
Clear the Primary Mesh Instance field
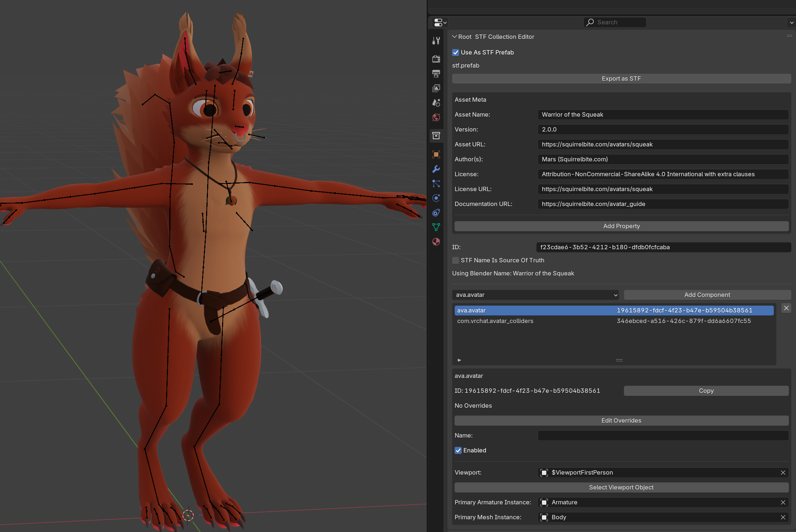[783, 517]
